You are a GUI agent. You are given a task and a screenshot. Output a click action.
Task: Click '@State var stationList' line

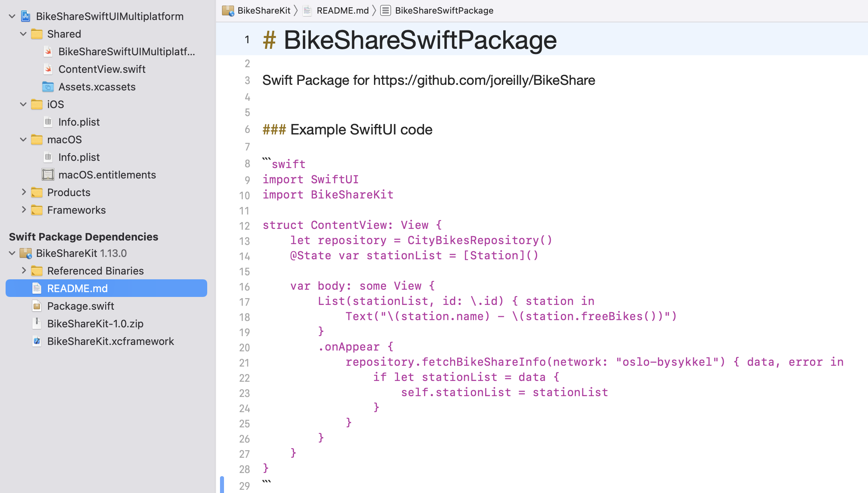(x=414, y=256)
